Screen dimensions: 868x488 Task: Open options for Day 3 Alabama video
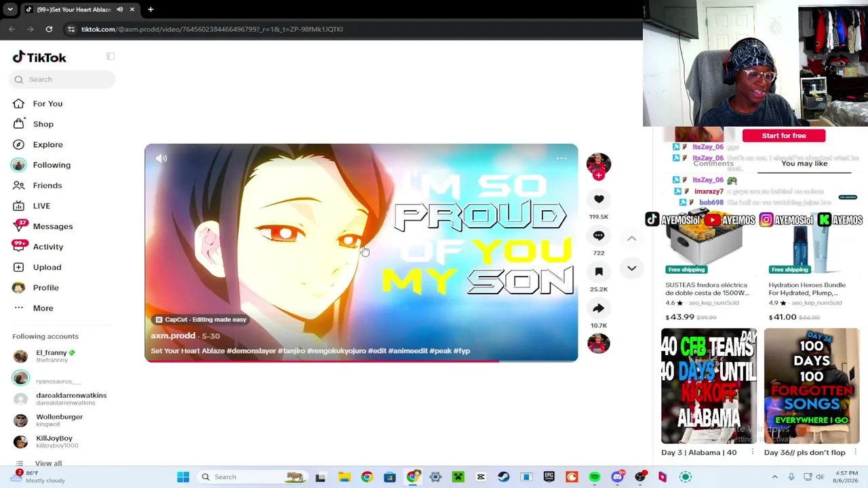[x=753, y=452]
